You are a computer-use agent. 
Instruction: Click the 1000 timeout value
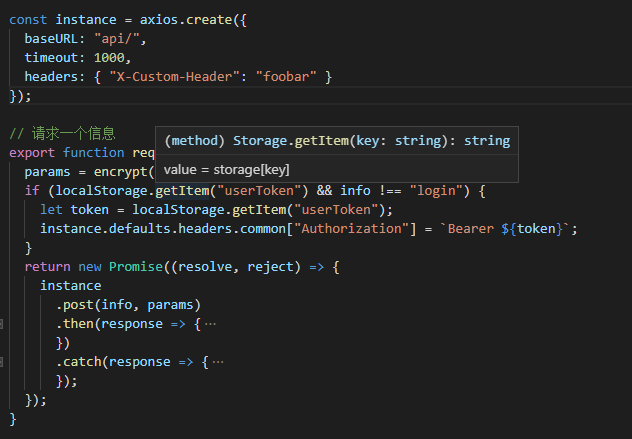[109, 58]
